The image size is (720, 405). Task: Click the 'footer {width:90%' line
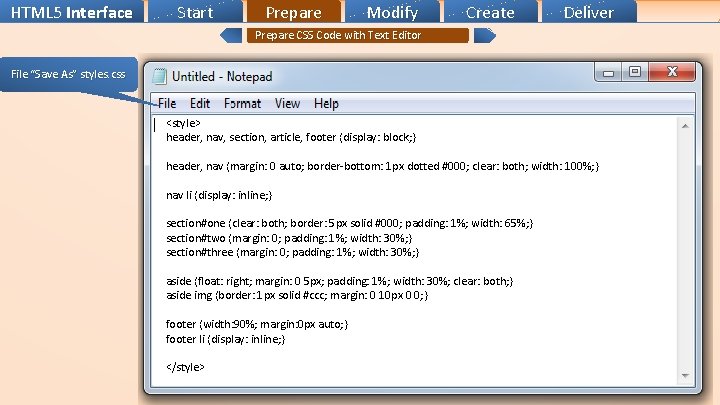pyautogui.click(x=257, y=324)
